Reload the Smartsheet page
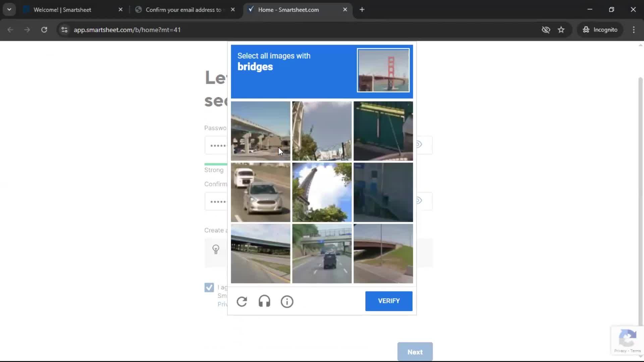The width and height of the screenshot is (644, 362). pyautogui.click(x=44, y=29)
